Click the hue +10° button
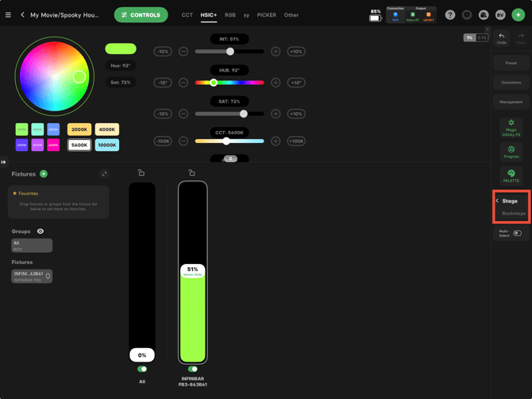Screen dimensions: 532x399 [296, 83]
